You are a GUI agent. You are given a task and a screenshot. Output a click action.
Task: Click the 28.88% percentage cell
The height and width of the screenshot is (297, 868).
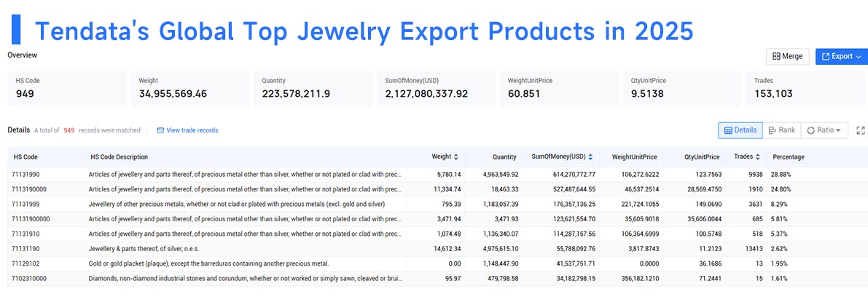(x=782, y=175)
